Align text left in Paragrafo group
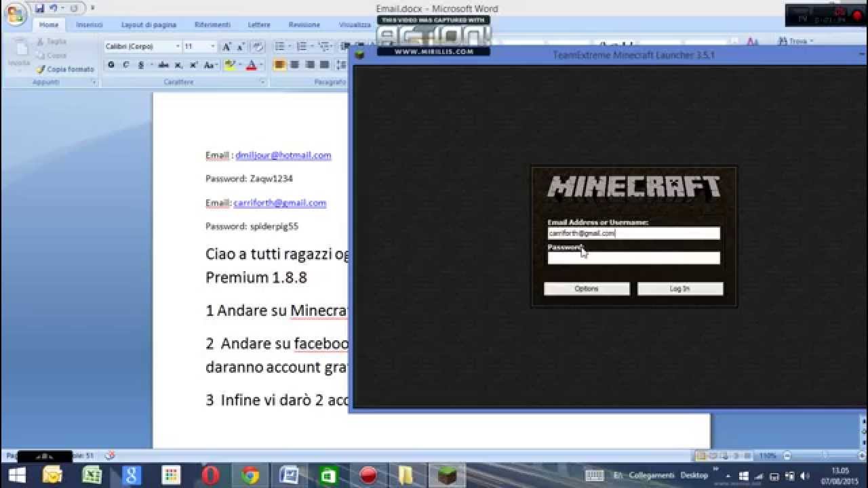The height and width of the screenshot is (488, 868). tap(279, 65)
